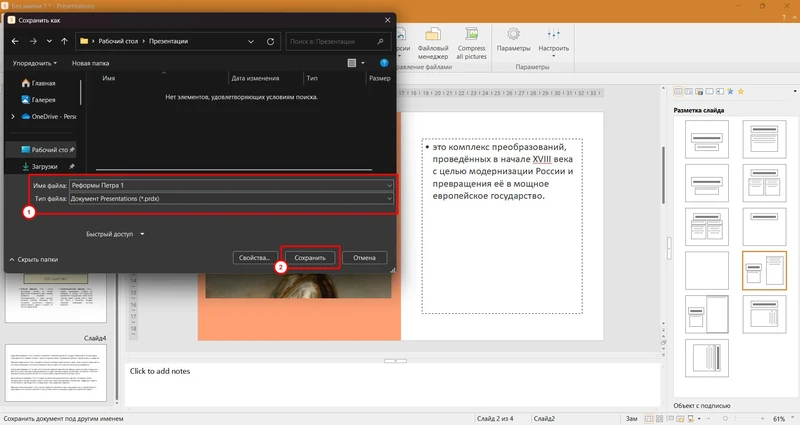Open Файловый менеджер in ribbon
800x425 pixels.
coord(433,44)
